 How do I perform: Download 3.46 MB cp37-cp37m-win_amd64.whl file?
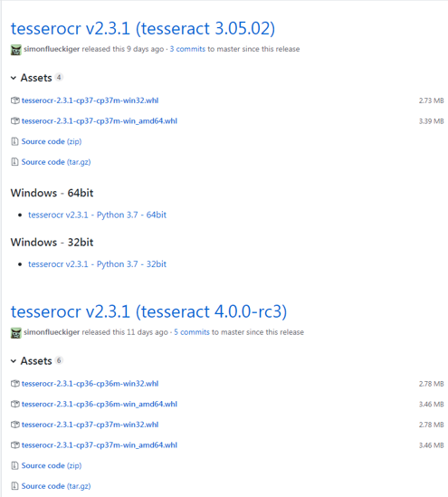pos(100,445)
